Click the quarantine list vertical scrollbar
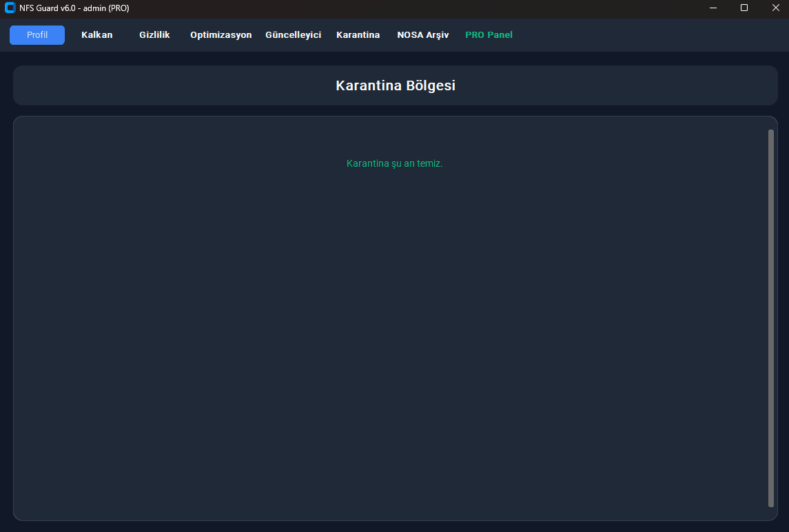Viewport: 789px width, 532px height. point(771,318)
